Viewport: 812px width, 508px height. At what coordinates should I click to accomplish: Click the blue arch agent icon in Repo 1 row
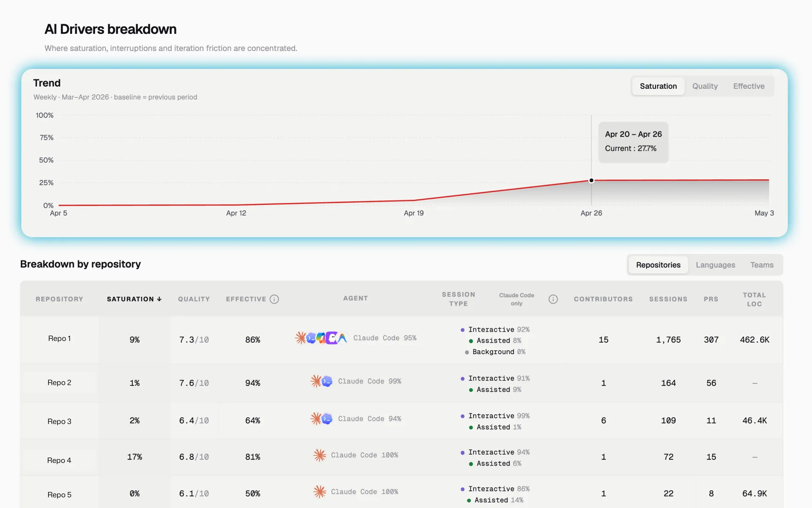(x=342, y=338)
